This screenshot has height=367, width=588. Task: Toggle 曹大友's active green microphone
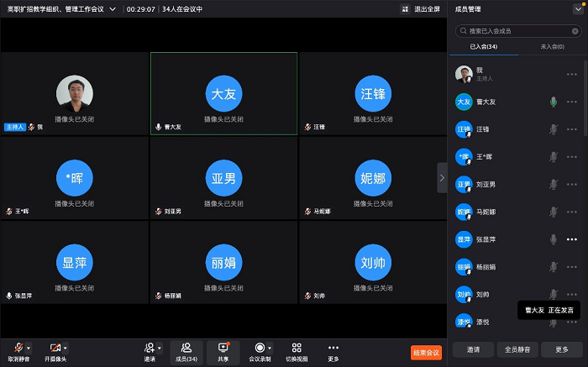(x=552, y=102)
